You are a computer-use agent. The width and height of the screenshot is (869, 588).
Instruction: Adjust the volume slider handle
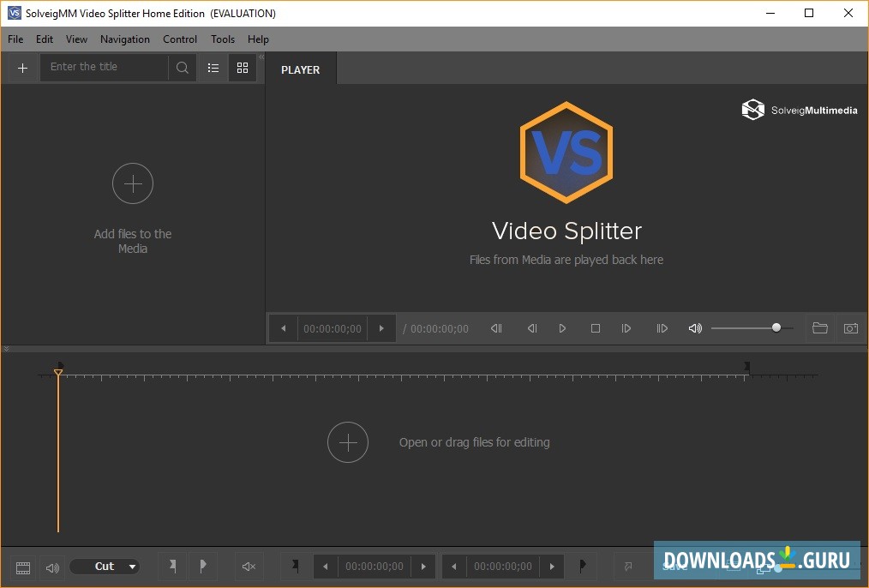(x=774, y=327)
